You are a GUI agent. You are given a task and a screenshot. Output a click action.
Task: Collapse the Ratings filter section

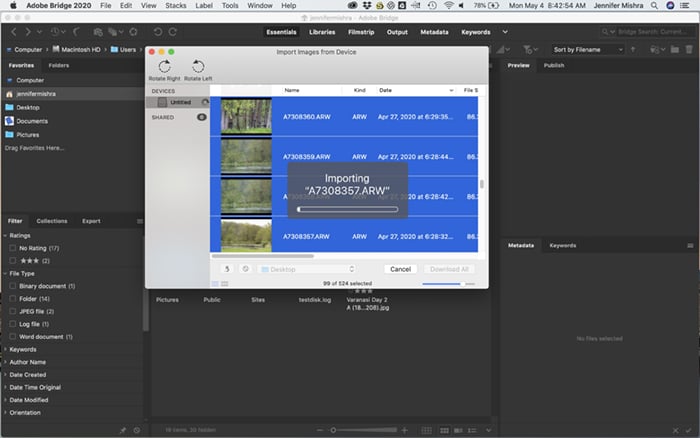click(6, 235)
